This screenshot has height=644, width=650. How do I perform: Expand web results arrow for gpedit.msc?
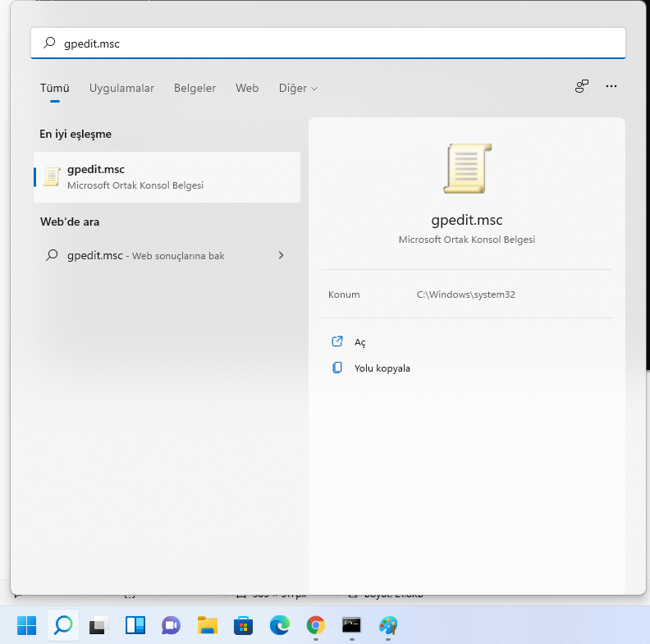(x=281, y=255)
